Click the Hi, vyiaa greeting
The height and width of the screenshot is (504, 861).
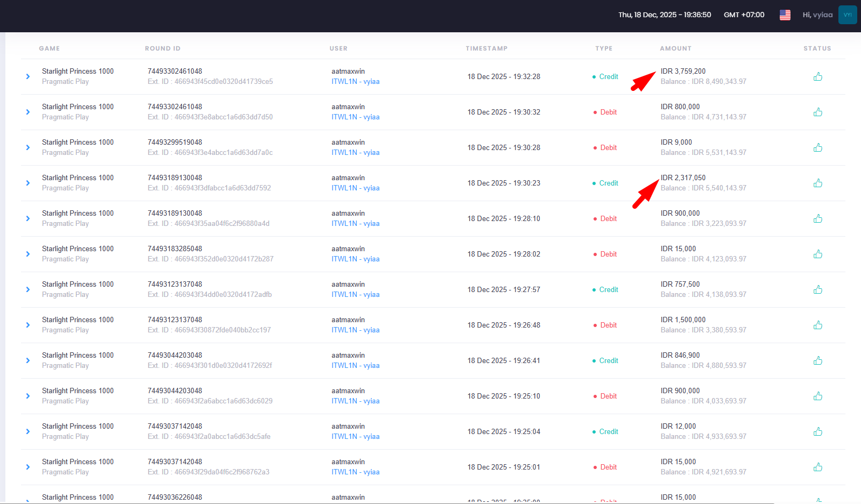pyautogui.click(x=817, y=15)
